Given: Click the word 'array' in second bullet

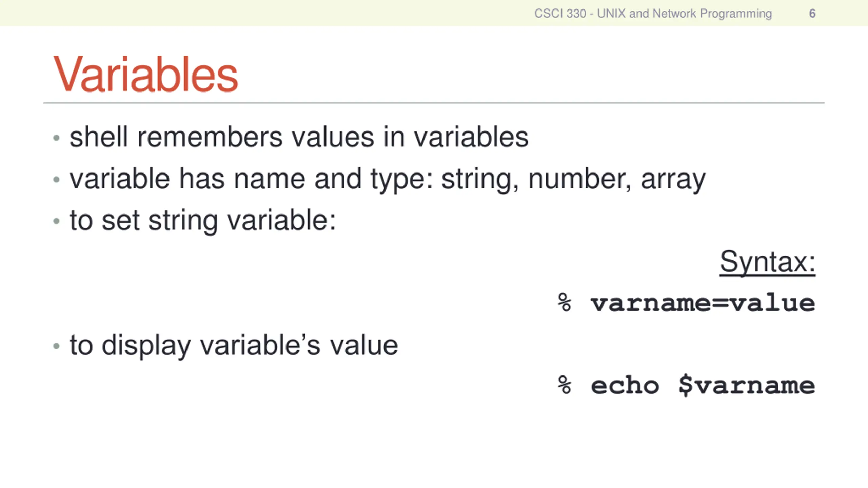Looking at the screenshot, I should 673,181.
